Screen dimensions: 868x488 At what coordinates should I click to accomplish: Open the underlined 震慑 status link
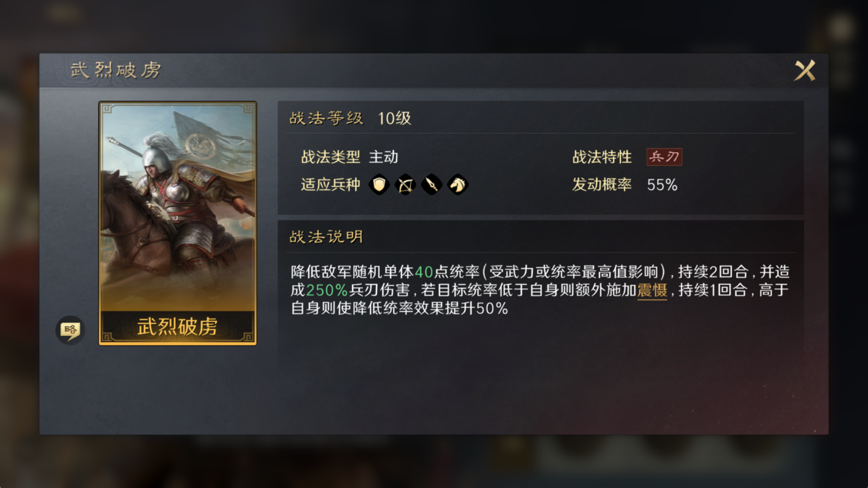[652, 290]
